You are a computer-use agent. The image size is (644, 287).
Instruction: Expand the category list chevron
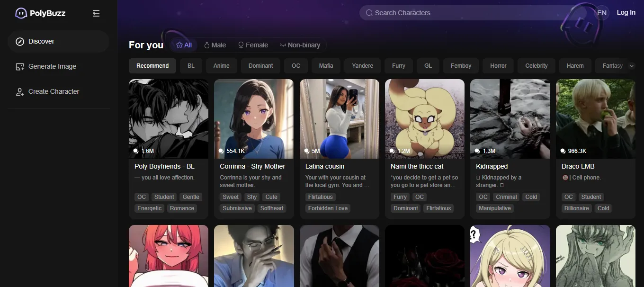[631, 66]
